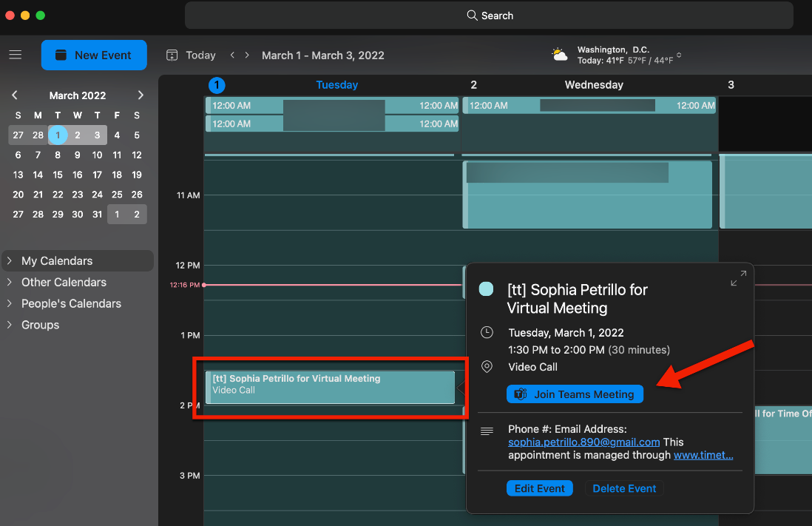Navigate to previous days with the left chevron
This screenshot has height=526, width=812.
231,55
